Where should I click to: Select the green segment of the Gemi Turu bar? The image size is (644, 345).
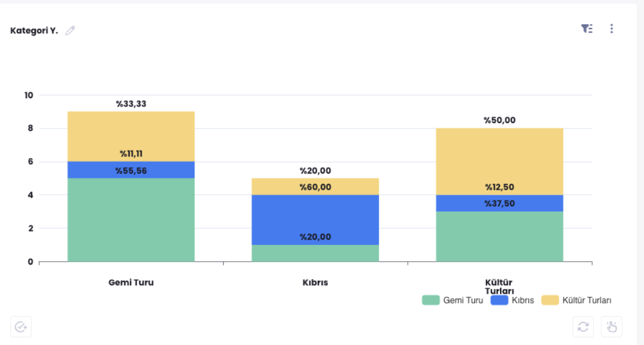click(x=131, y=220)
